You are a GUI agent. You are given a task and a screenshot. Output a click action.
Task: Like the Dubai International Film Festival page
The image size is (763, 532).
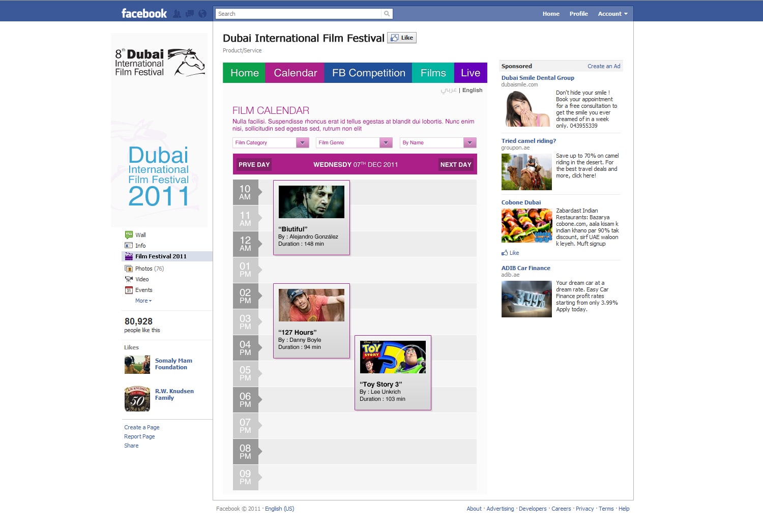pyautogui.click(x=402, y=38)
